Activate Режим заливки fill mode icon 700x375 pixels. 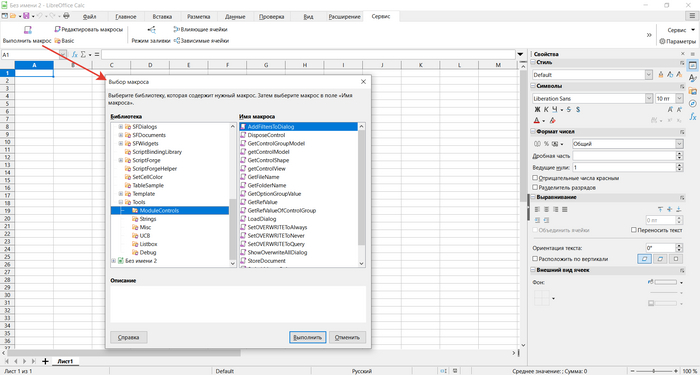151,30
